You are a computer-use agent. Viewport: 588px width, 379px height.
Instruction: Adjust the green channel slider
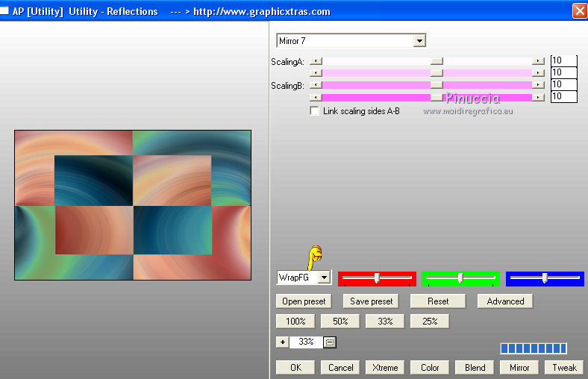point(460,278)
